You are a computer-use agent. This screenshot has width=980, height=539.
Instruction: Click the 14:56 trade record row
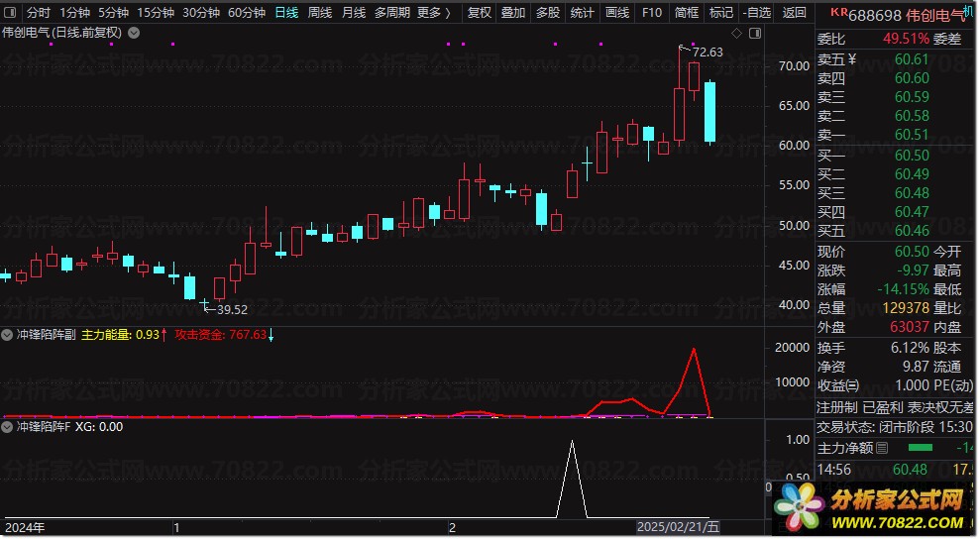pyautogui.click(x=895, y=470)
